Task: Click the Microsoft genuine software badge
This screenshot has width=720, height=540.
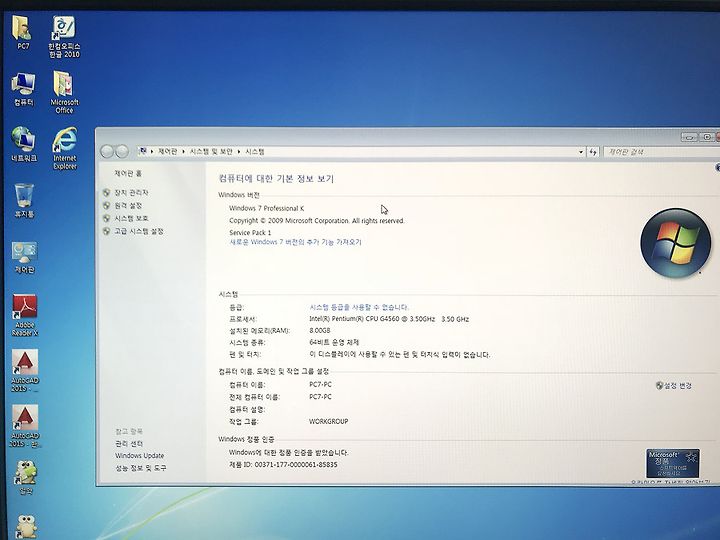Action: pos(673,463)
